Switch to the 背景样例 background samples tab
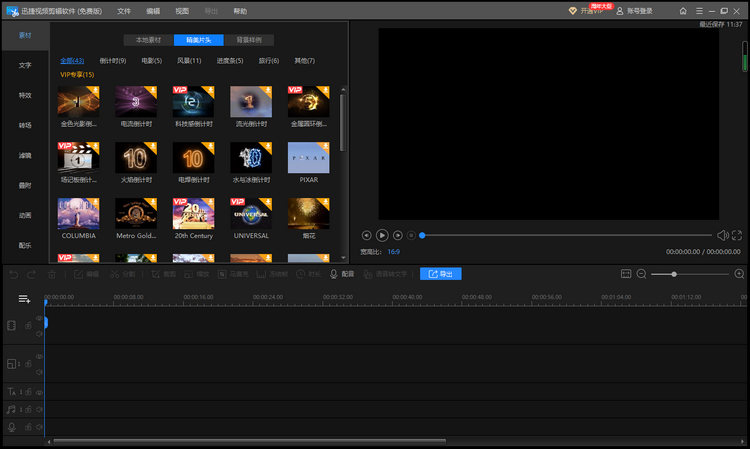 [249, 40]
